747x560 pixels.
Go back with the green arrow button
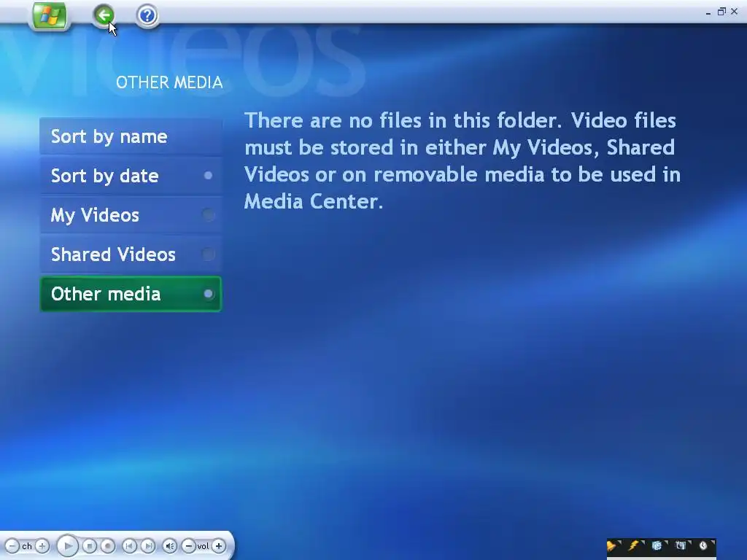104,16
